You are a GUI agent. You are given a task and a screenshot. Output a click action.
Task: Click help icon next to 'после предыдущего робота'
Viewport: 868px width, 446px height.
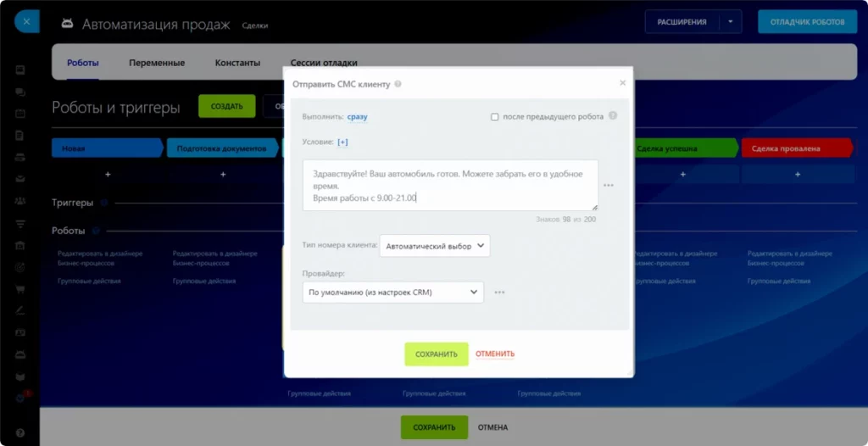tap(612, 116)
